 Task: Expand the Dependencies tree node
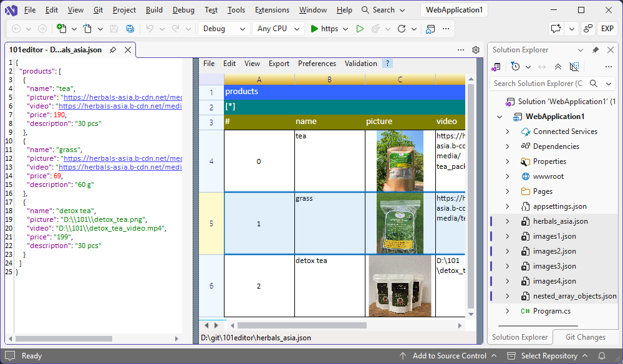(x=508, y=146)
